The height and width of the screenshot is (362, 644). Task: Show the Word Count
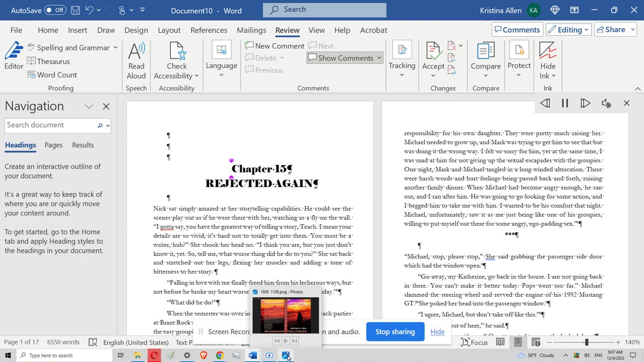[52, 75]
